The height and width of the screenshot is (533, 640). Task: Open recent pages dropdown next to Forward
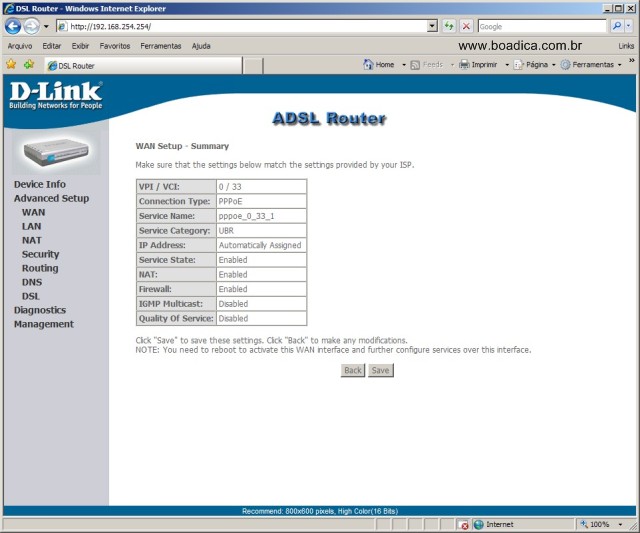point(46,27)
